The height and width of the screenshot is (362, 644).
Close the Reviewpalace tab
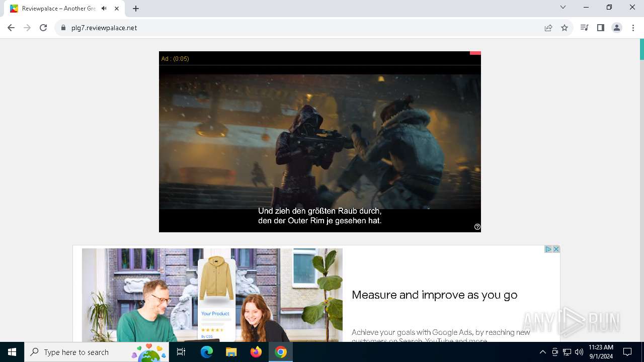pyautogui.click(x=117, y=9)
